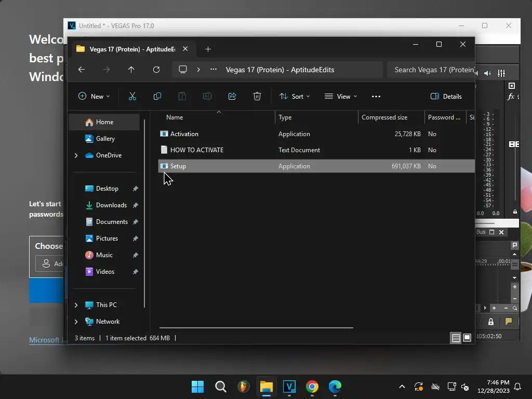Click the Copy icon in toolbar

[157, 96]
